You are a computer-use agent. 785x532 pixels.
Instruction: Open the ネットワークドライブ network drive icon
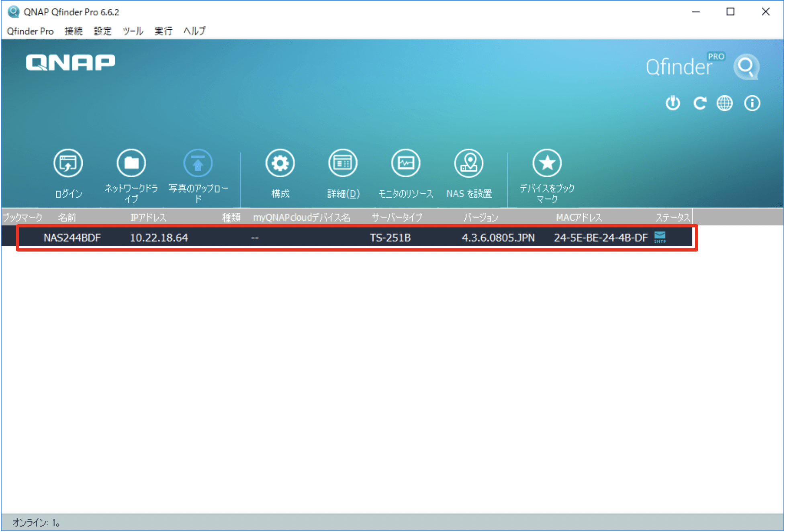click(x=131, y=163)
